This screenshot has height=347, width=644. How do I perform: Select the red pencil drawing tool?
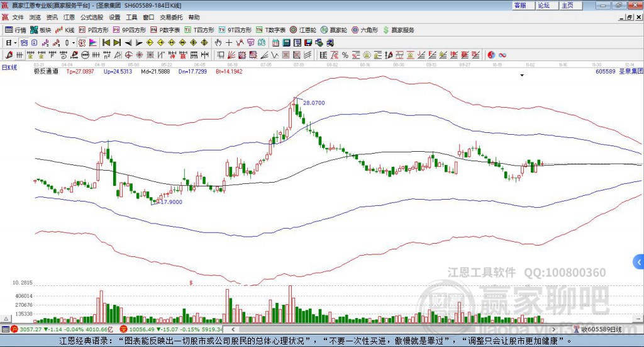[x=9, y=55]
